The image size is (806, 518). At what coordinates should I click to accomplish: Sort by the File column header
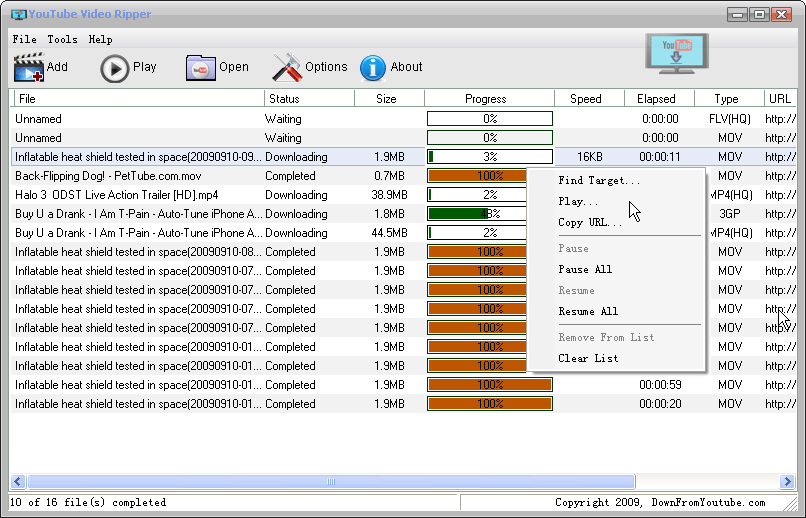(137, 99)
